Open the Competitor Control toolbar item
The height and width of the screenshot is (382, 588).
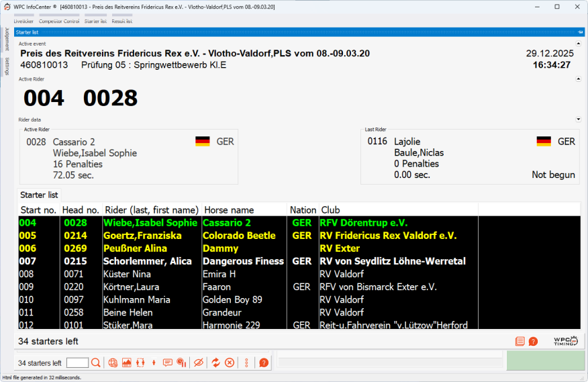(x=59, y=21)
